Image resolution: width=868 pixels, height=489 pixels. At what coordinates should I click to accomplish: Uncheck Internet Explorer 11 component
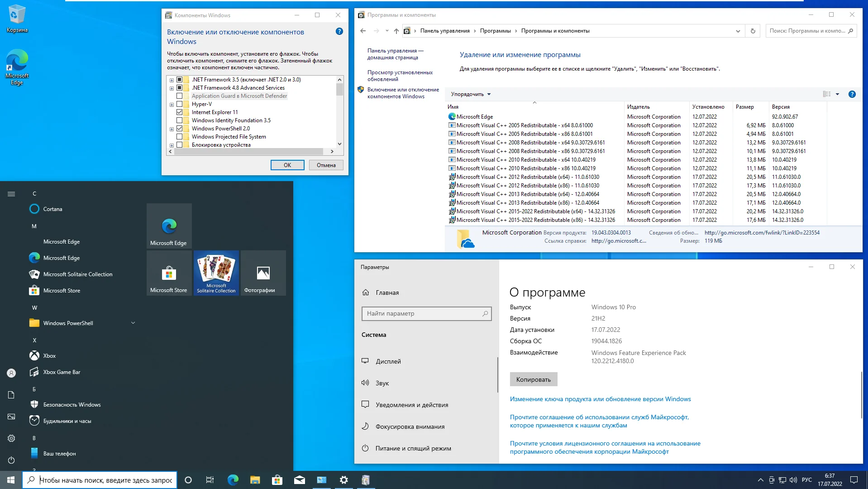pyautogui.click(x=180, y=112)
